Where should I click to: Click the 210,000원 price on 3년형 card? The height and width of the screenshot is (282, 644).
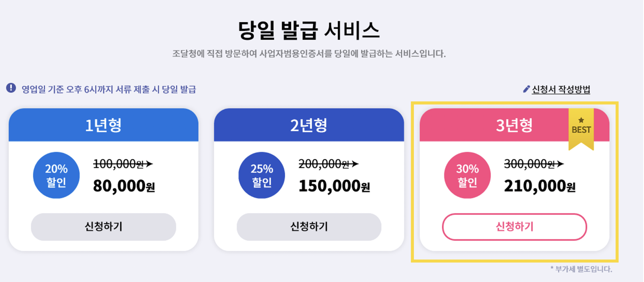tap(541, 186)
